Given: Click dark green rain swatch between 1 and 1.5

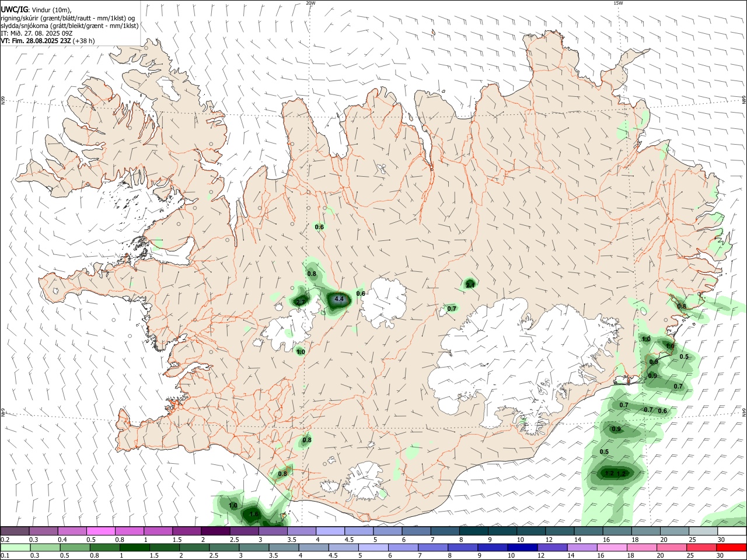Looking at the screenshot, I should (134, 548).
